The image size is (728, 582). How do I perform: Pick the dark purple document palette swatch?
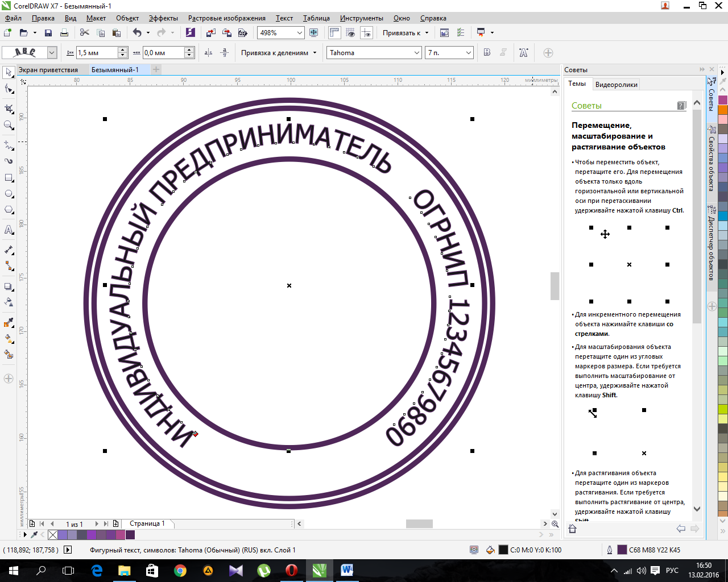tap(130, 535)
